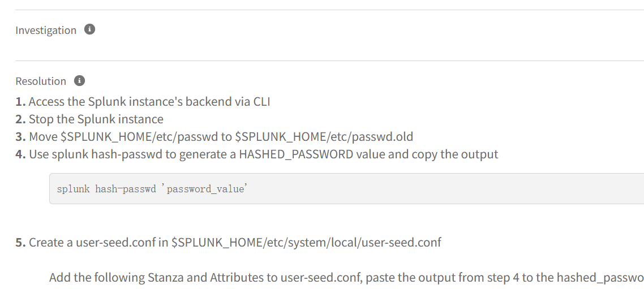Viewport: 644px width, 289px height.
Task: Click the info icon beside Investigation
Action: [x=89, y=29]
